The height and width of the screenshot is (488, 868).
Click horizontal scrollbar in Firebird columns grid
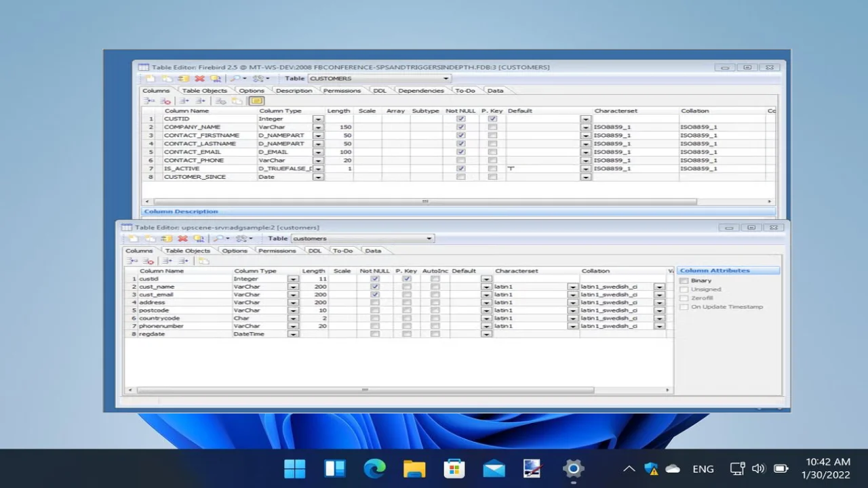pyautogui.click(x=425, y=201)
